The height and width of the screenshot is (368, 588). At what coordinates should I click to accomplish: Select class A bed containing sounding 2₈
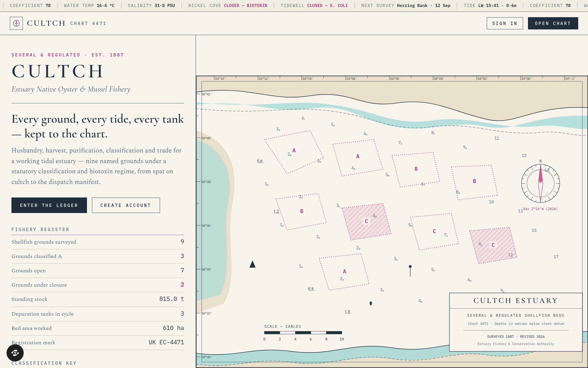click(x=294, y=152)
